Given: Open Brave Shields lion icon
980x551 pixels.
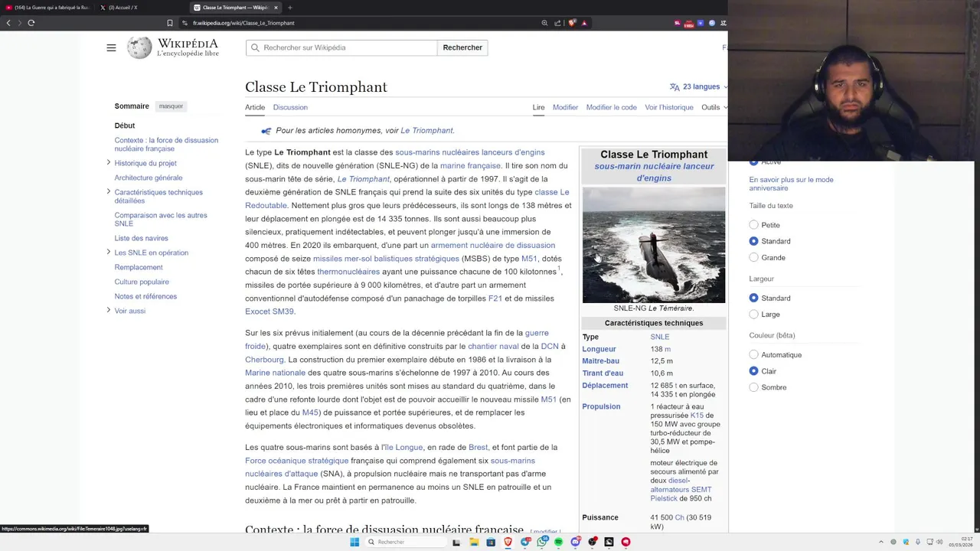Looking at the screenshot, I should (x=571, y=23).
